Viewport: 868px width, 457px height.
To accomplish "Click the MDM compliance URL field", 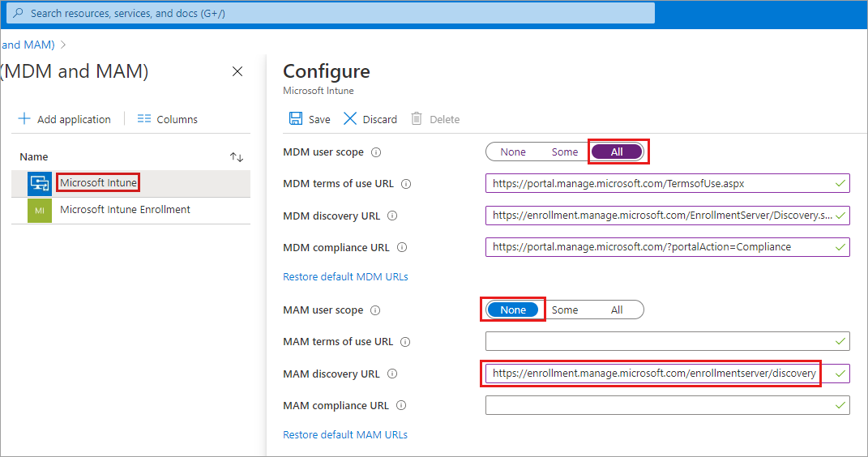I will tap(668, 247).
